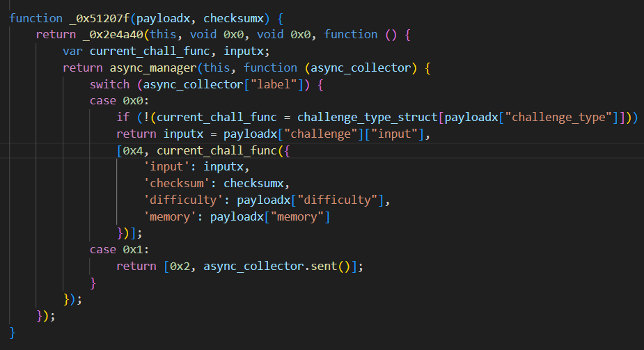Image resolution: width=644 pixels, height=350 pixels.
Task: Click the if keyword
Action: pyautogui.click(x=123, y=118)
